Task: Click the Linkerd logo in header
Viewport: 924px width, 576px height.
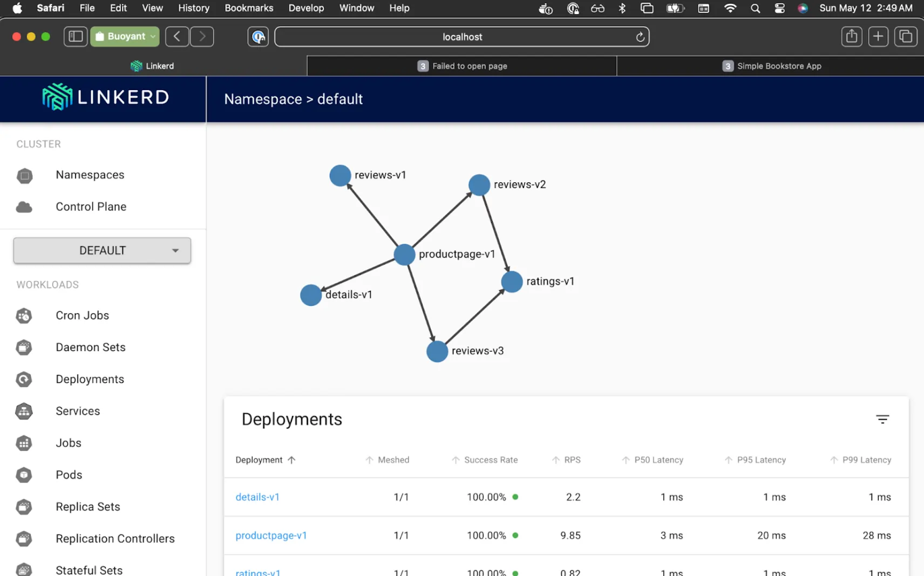Action: coord(106,97)
